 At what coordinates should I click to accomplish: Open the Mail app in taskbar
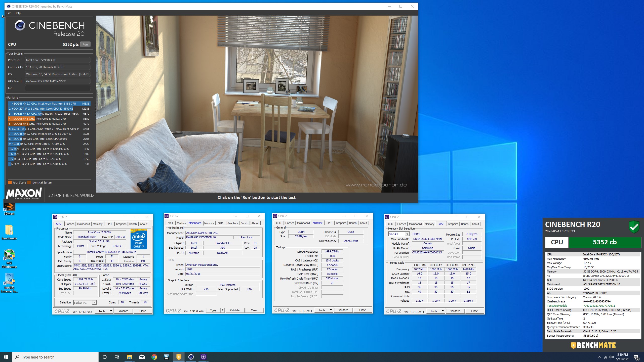pos(142,357)
